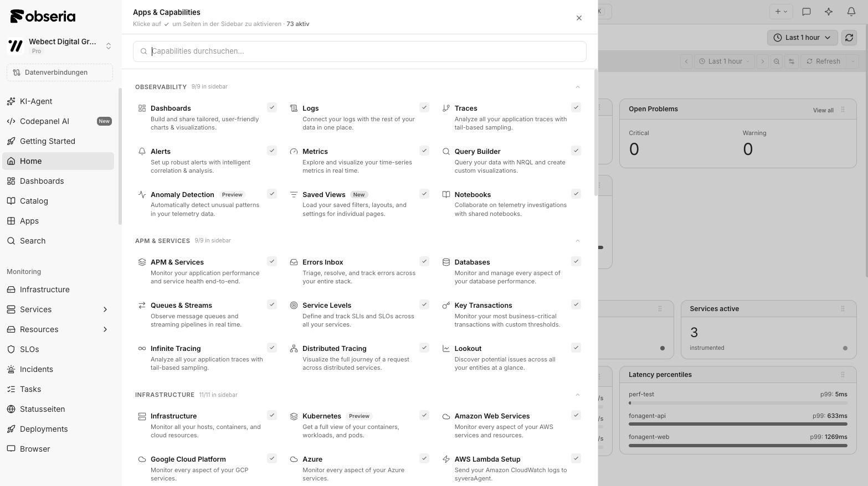Open the Webect Digital workspace switcher
Screen dimensions: 868x486
pyautogui.click(x=60, y=46)
